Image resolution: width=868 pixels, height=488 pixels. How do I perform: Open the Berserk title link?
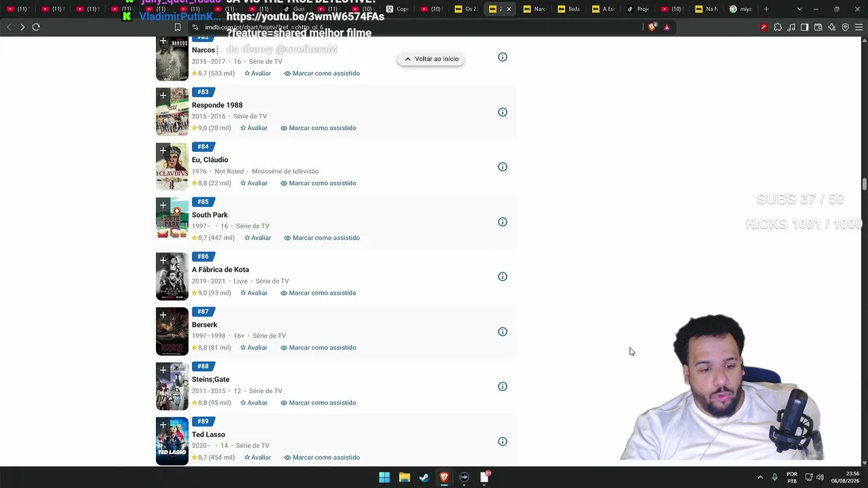204,325
